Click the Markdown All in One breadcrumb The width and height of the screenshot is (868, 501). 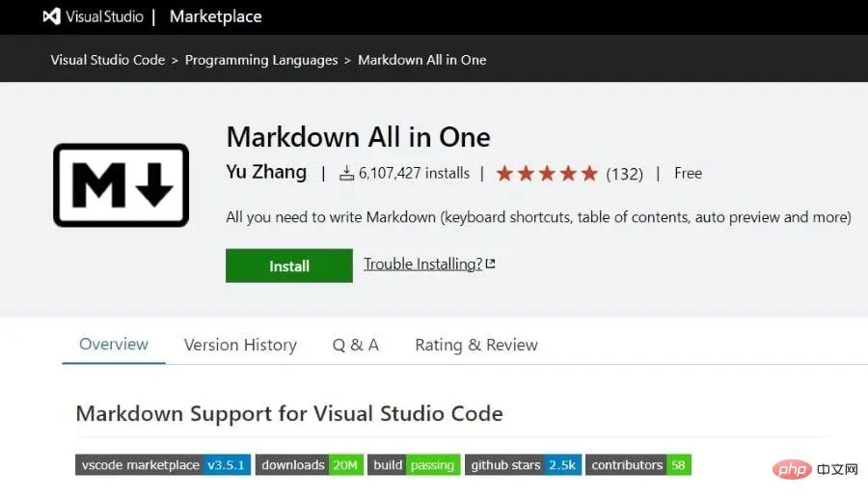[421, 60]
